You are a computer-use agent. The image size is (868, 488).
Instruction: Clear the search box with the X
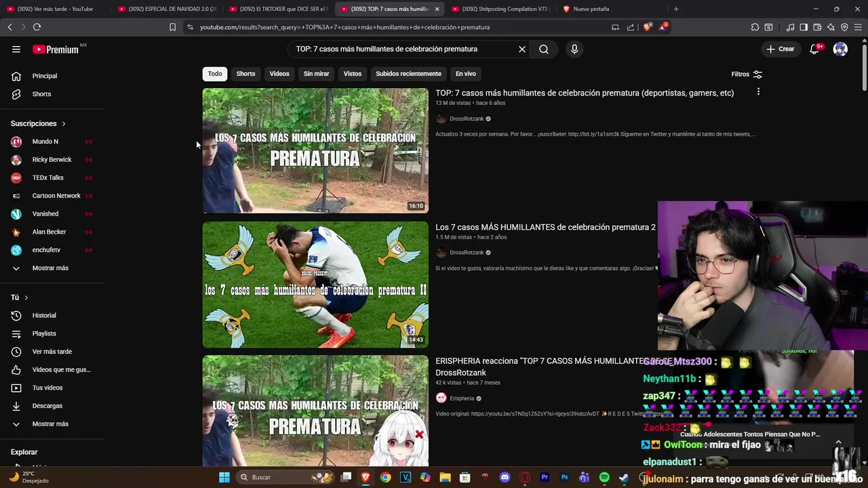point(522,49)
